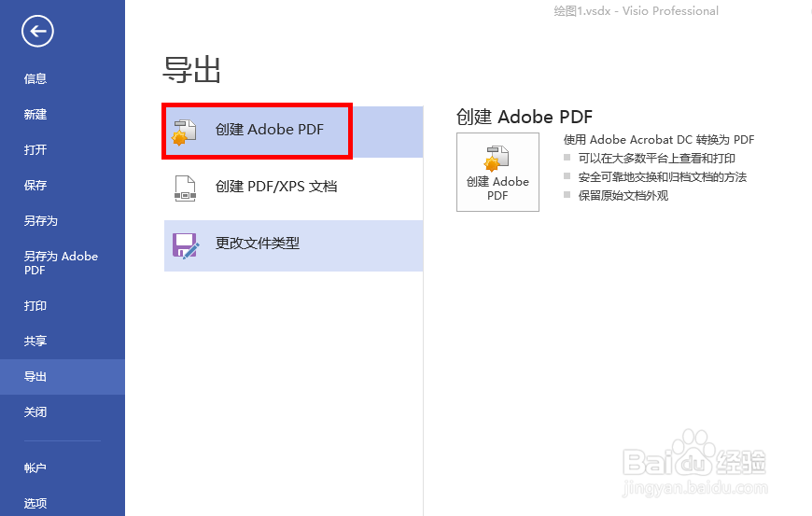
Task: Click the window title 绘图1.vsdx - Visio Professional
Action: [636, 11]
